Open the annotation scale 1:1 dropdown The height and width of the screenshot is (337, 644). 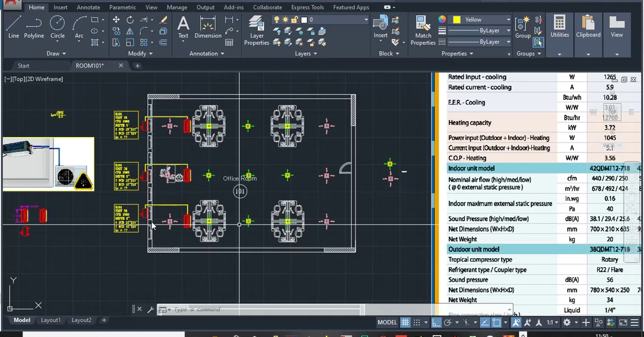(x=552, y=323)
